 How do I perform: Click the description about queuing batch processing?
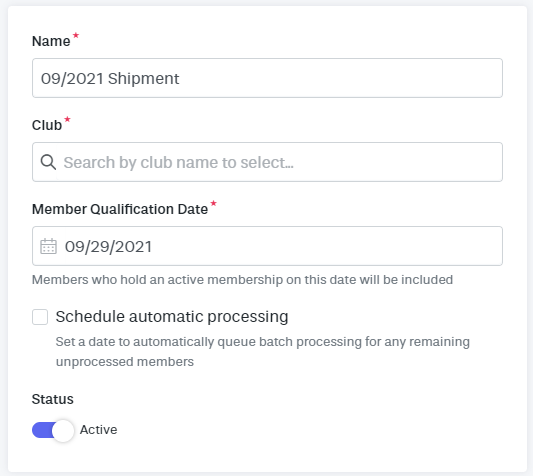click(x=263, y=352)
